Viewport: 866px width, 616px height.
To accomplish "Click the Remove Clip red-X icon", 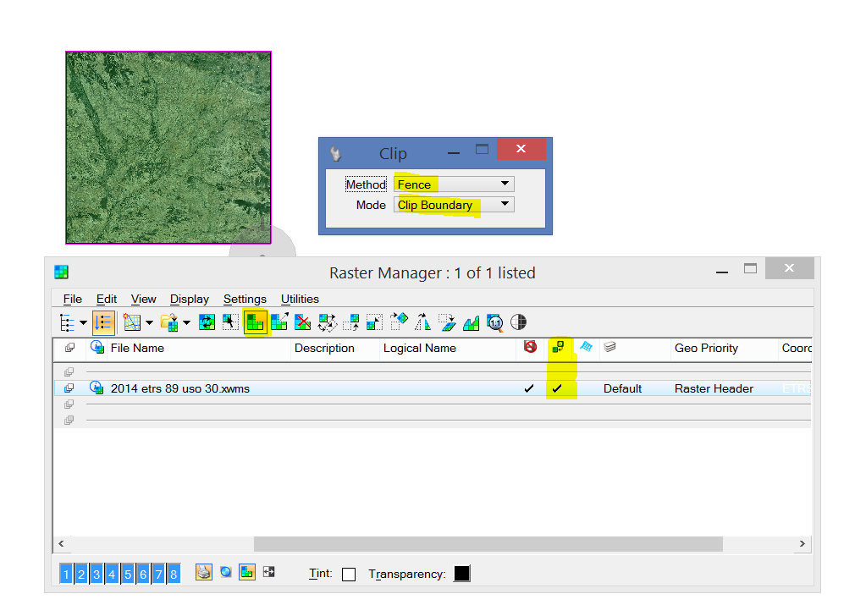I will coord(303,322).
